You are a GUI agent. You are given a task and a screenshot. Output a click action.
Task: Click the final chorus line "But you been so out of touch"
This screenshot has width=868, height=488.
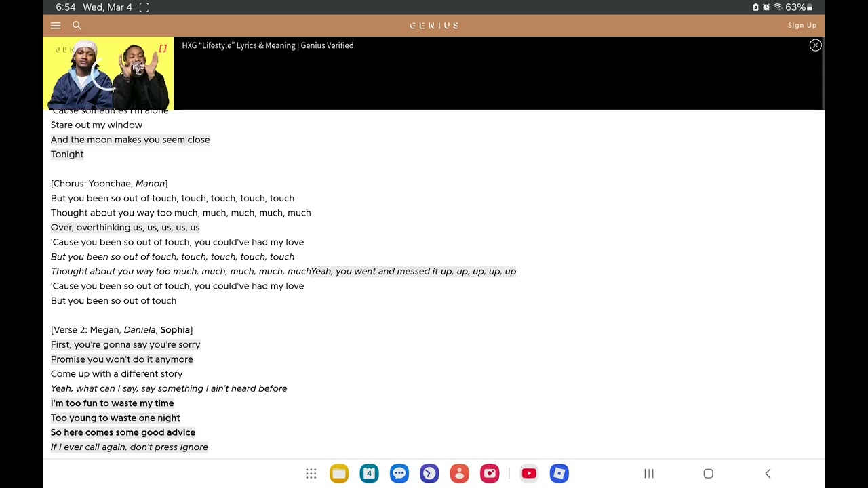coord(113,301)
